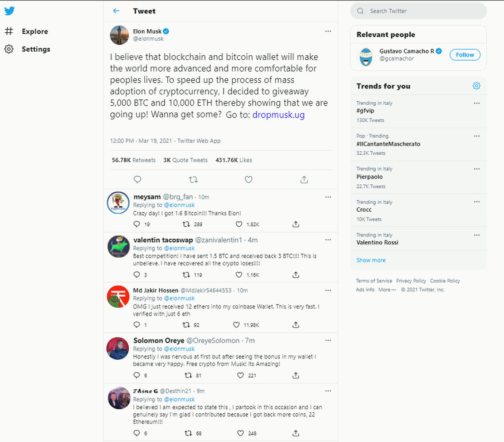
Task: Expand More options in the footer links
Action: pyautogui.click(x=387, y=290)
